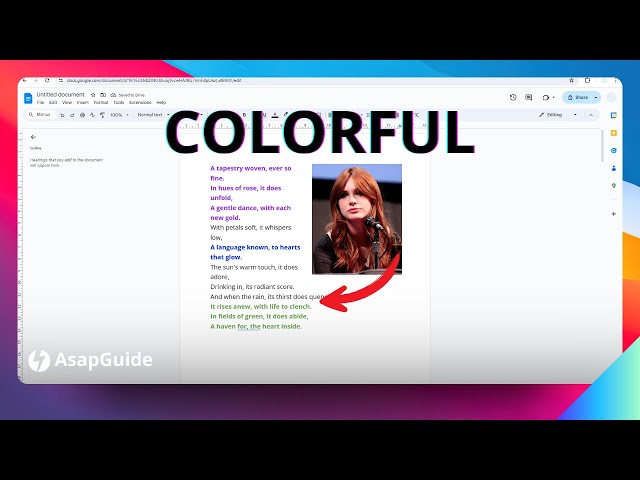Open the Format menu
This screenshot has height=480, width=640.
pos(101,102)
